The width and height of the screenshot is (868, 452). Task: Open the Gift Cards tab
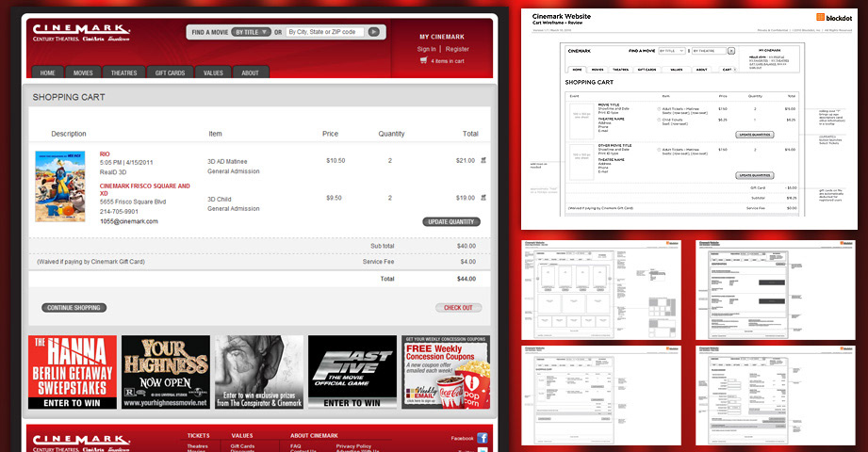[x=170, y=73]
